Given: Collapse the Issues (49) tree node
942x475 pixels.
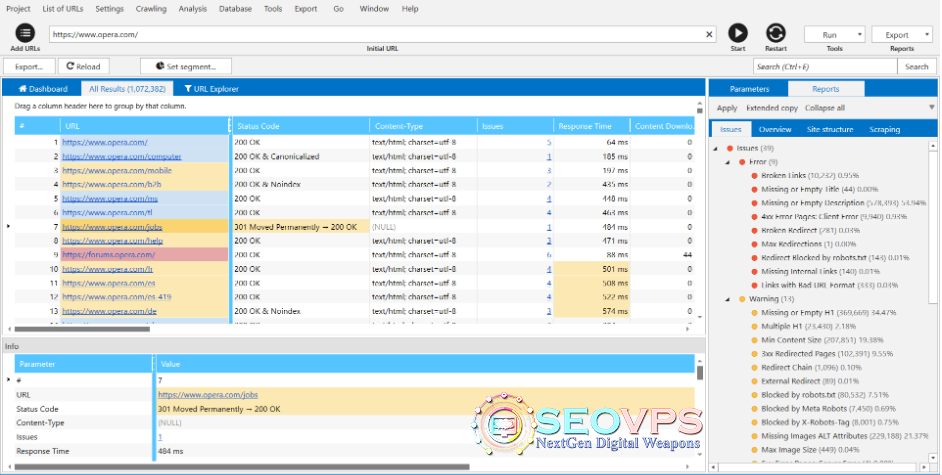Looking at the screenshot, I should pos(716,148).
